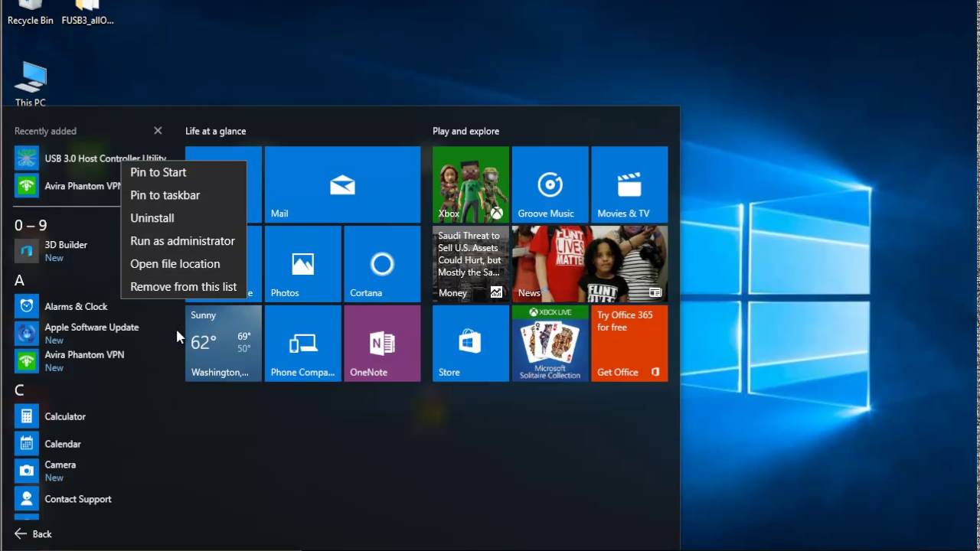
Task: Open the Sunny weather tile
Action: (x=224, y=344)
